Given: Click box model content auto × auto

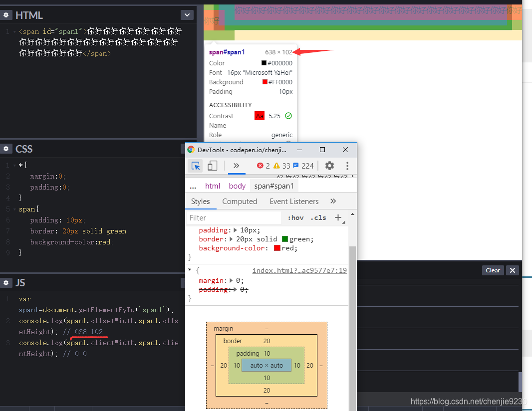Looking at the screenshot, I should pyautogui.click(x=266, y=365).
